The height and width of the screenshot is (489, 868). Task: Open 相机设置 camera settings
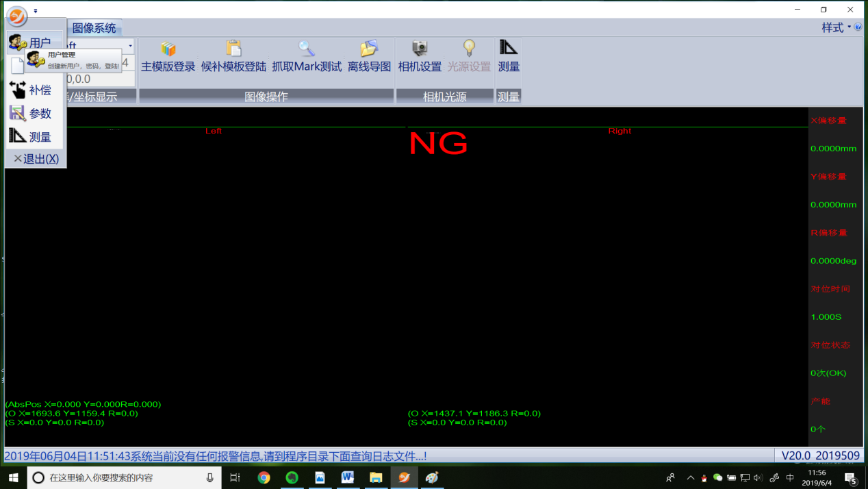pyautogui.click(x=420, y=49)
